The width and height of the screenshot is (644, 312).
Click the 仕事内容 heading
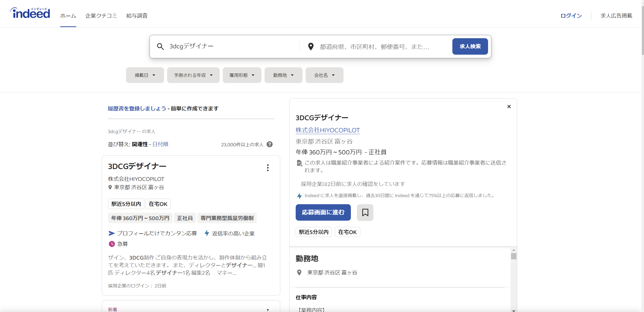[306, 297]
